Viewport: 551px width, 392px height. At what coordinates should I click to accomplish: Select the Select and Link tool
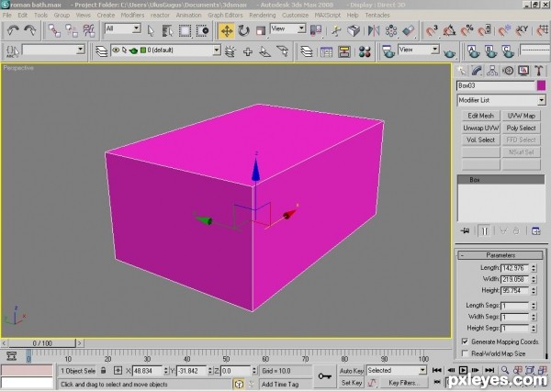[54, 30]
